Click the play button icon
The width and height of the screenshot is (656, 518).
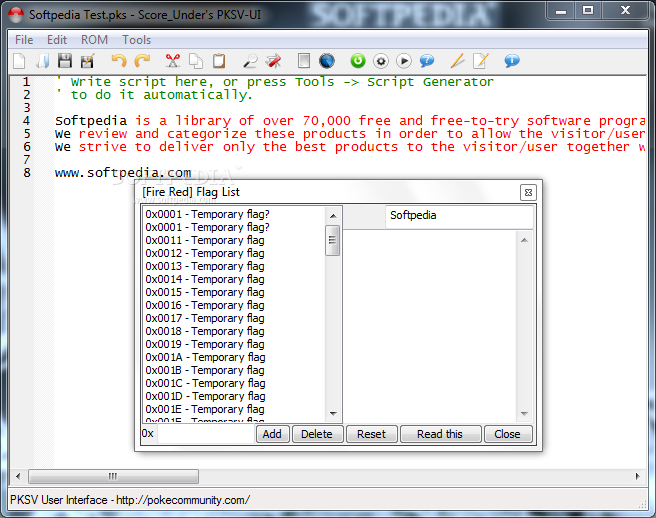point(404,61)
